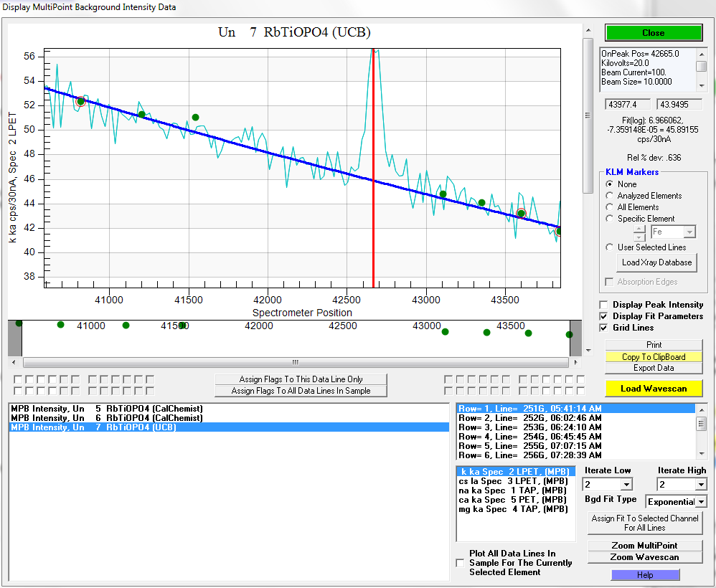Click the Export Data button

coord(653,368)
